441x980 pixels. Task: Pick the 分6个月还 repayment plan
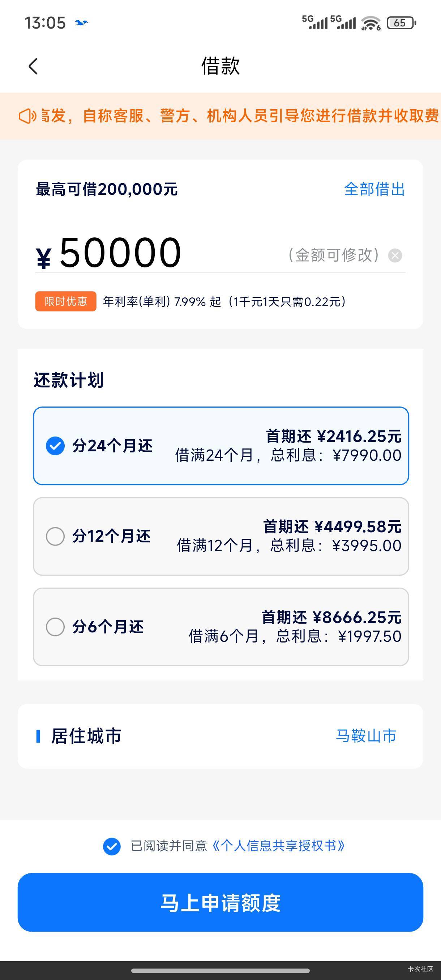tap(221, 627)
